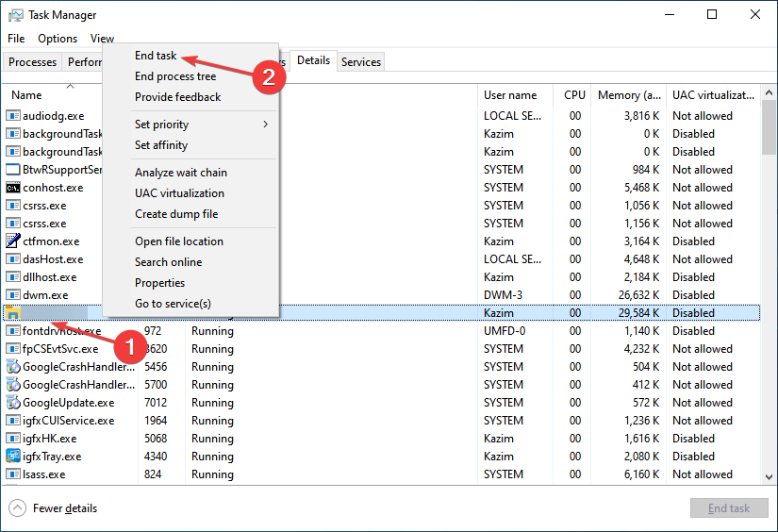Click the conhost.exe console icon

[x=13, y=188]
